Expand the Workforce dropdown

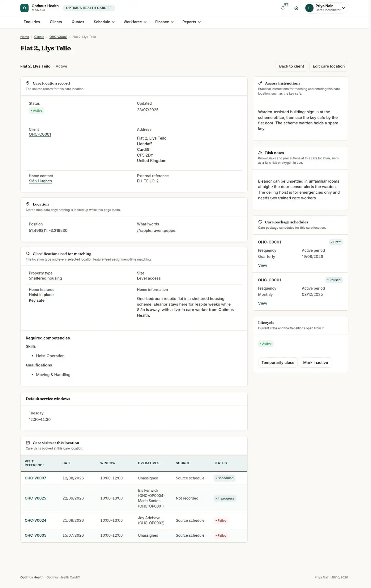135,22
